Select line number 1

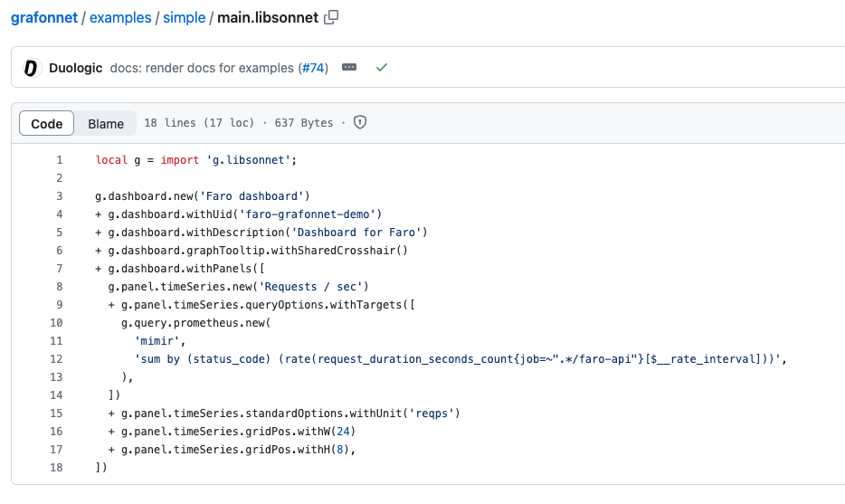tap(60, 160)
